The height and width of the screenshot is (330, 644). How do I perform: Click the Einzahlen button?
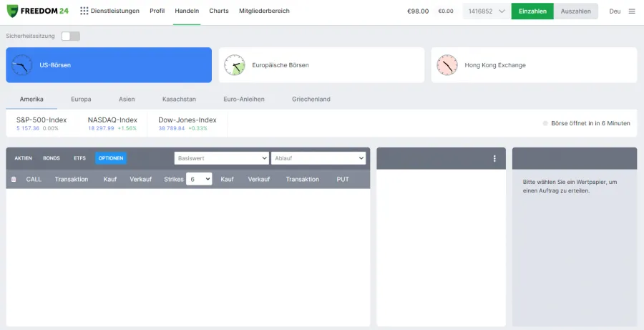[532, 11]
